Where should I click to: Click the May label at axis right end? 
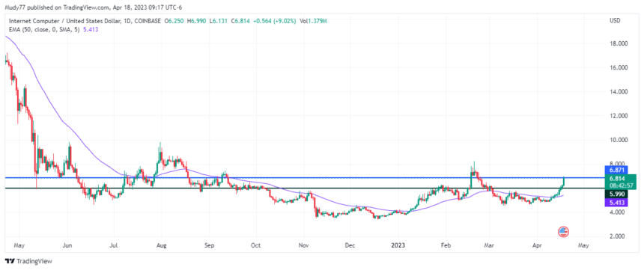(583, 245)
